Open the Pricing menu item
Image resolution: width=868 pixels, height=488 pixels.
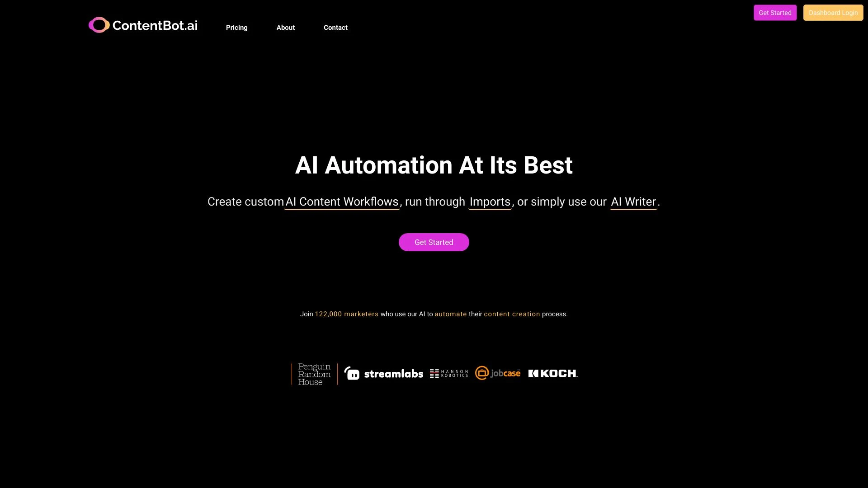coord(237,28)
